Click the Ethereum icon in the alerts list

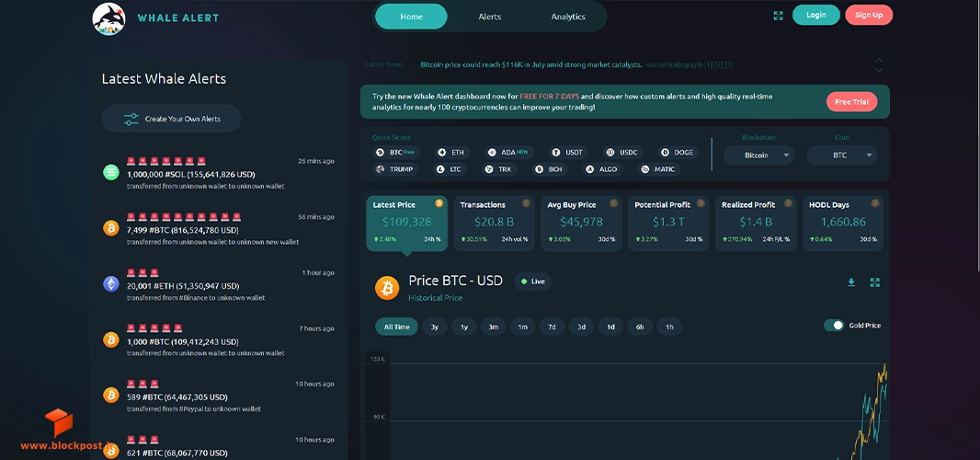point(111,284)
